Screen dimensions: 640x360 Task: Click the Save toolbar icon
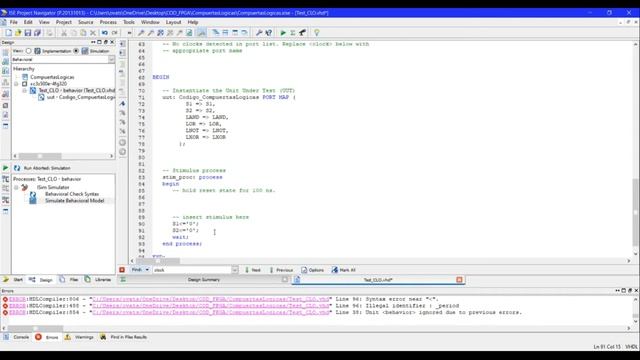pyautogui.click(x=28, y=33)
